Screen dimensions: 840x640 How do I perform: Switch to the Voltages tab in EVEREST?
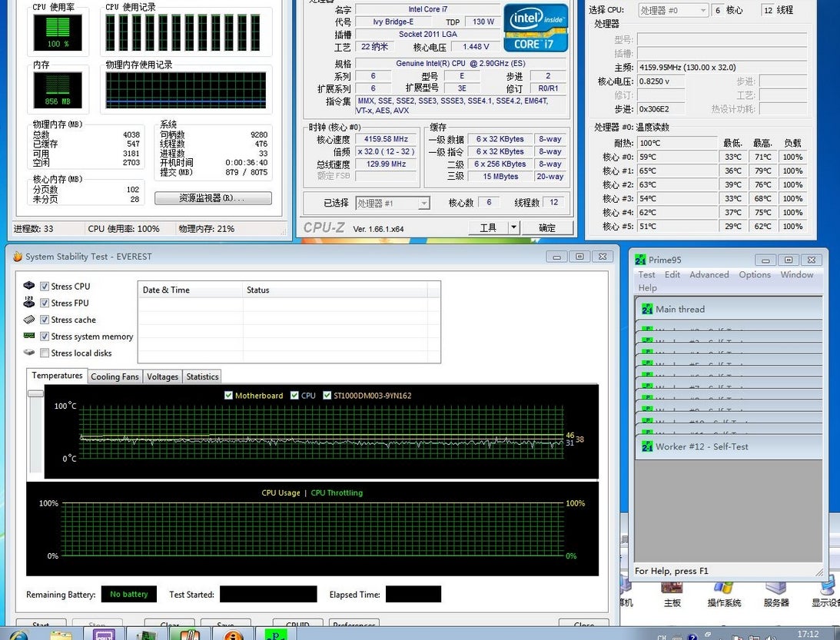pyautogui.click(x=162, y=376)
